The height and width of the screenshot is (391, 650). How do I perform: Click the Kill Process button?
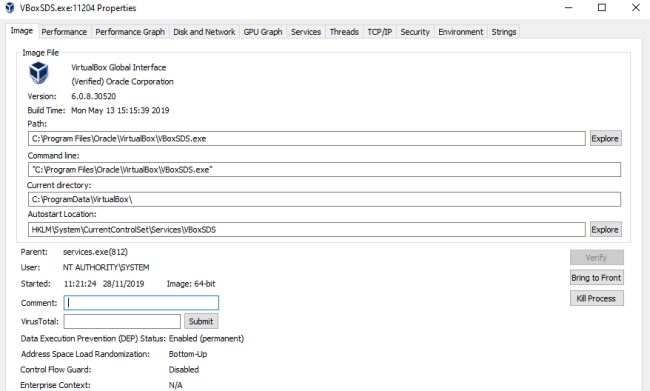[x=597, y=299]
